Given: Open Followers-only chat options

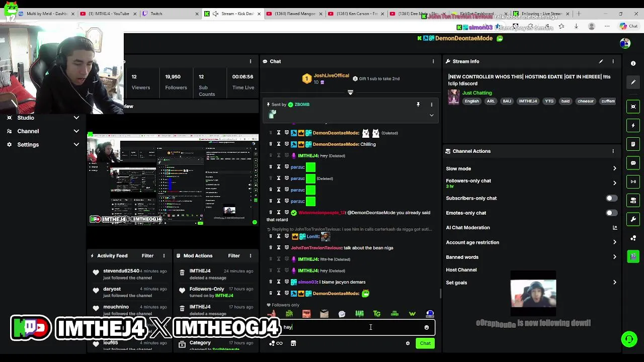Looking at the screenshot, I should pyautogui.click(x=531, y=183).
